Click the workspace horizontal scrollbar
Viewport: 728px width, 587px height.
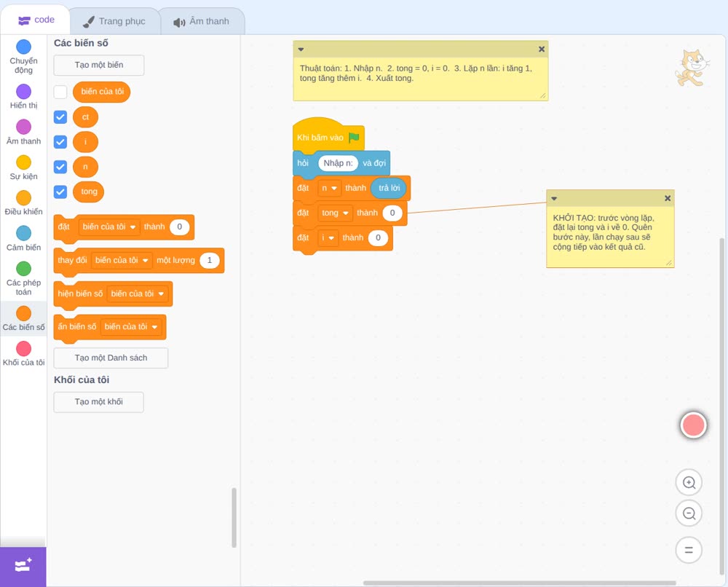520,583
